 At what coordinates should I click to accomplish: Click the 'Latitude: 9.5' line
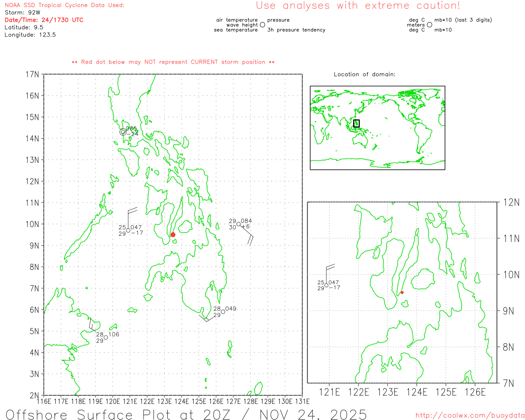tap(24, 27)
